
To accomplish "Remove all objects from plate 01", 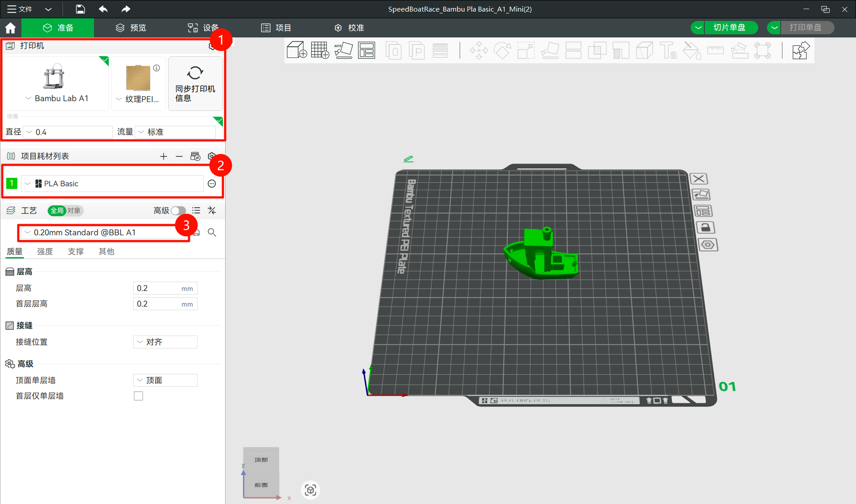I will (699, 179).
